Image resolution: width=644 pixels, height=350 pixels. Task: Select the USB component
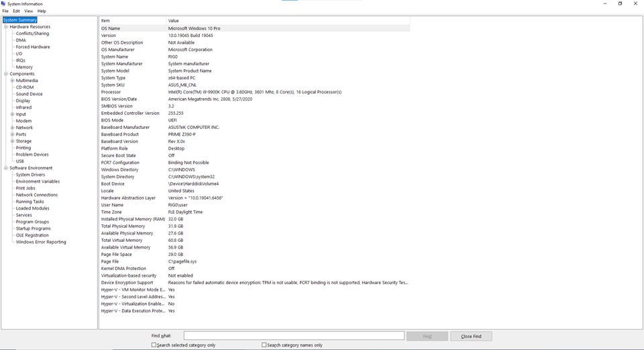click(19, 161)
